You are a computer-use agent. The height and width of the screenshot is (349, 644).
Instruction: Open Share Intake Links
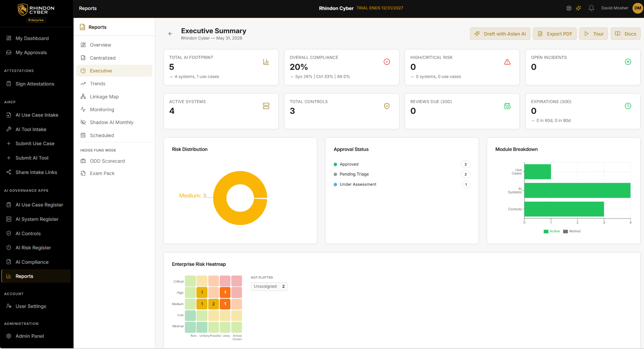point(36,172)
